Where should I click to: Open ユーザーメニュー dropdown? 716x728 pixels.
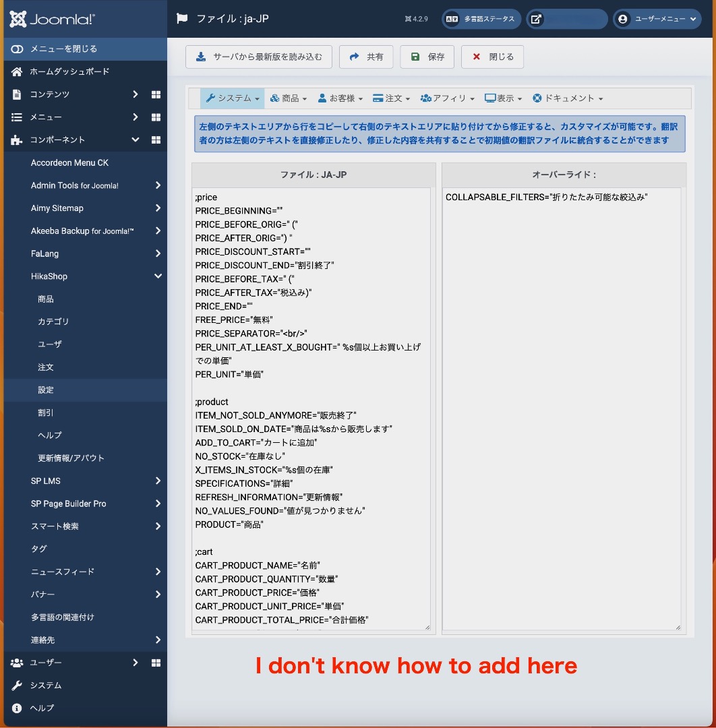click(x=657, y=19)
